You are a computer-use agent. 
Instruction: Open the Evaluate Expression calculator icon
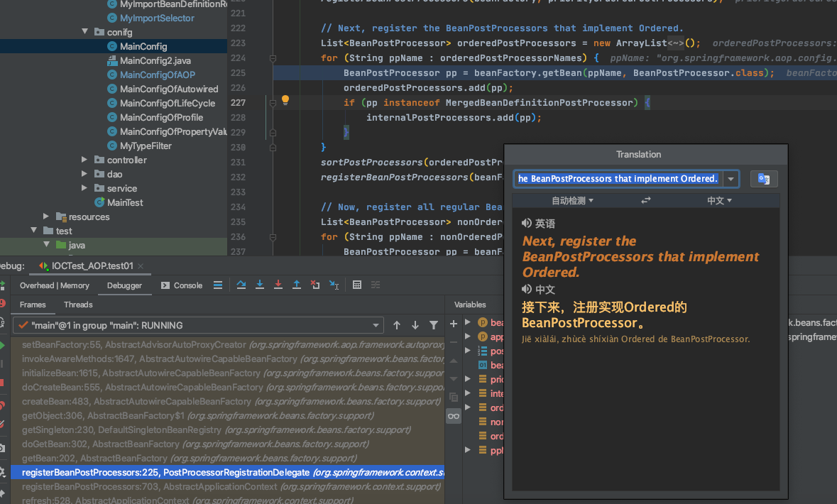coord(357,285)
